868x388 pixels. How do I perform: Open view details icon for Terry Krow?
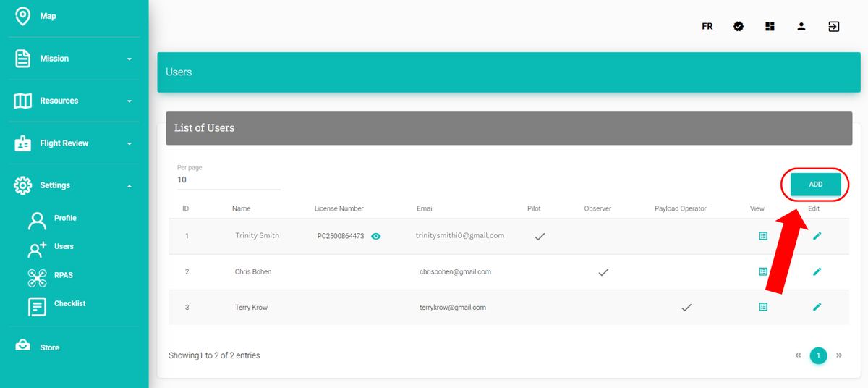tap(762, 307)
